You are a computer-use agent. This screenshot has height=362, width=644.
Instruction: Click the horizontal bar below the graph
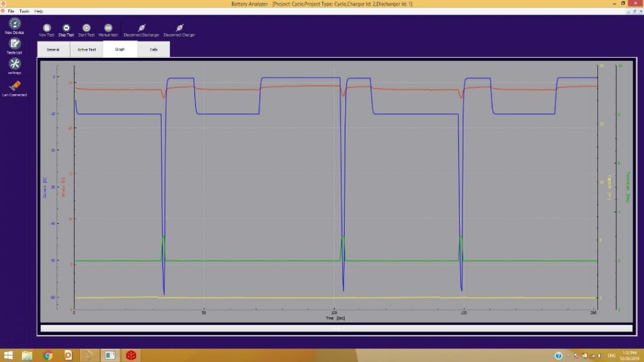(x=336, y=328)
